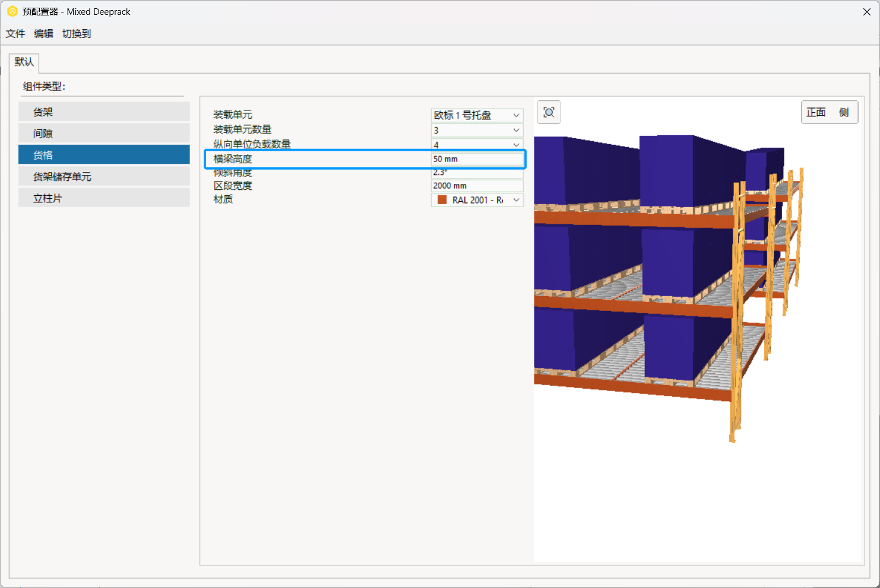Screen dimensions: 880x588
Task: Click the 横梁高度 field with 50 mm
Action: [x=477, y=159]
